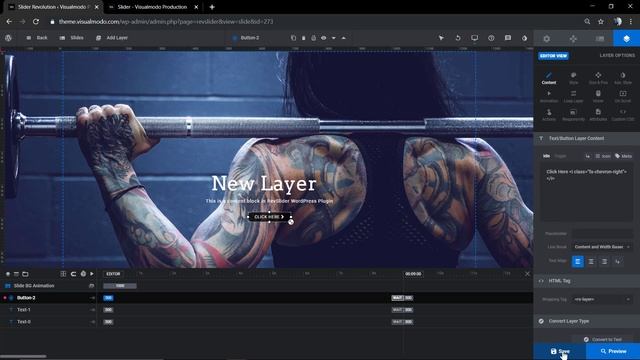This screenshot has width=640, height=360.
Task: Open the Custom CSS layer settings
Action: (x=623, y=115)
